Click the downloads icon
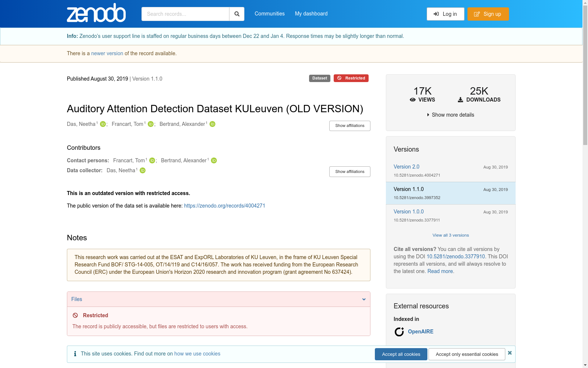Image resolution: width=588 pixels, height=368 pixels. click(x=460, y=100)
